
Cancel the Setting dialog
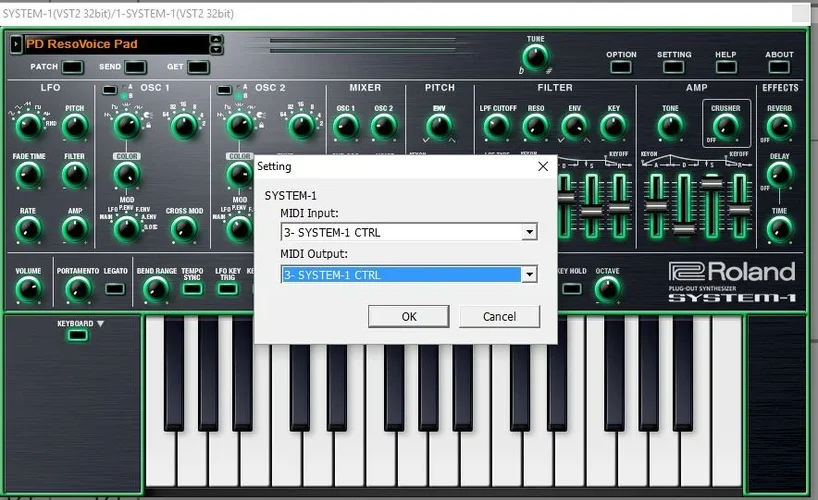[x=499, y=316]
